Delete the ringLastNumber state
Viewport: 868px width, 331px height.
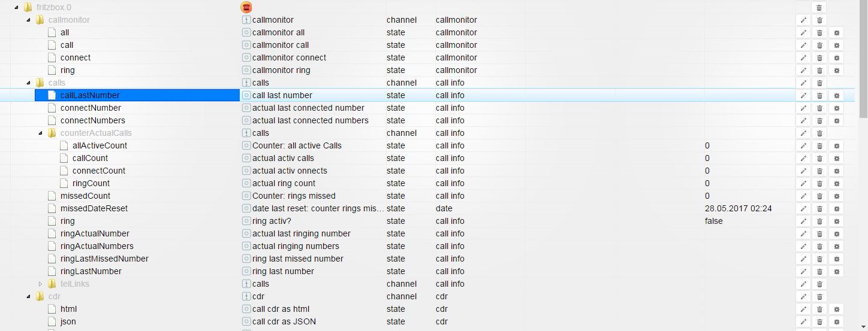pos(819,271)
